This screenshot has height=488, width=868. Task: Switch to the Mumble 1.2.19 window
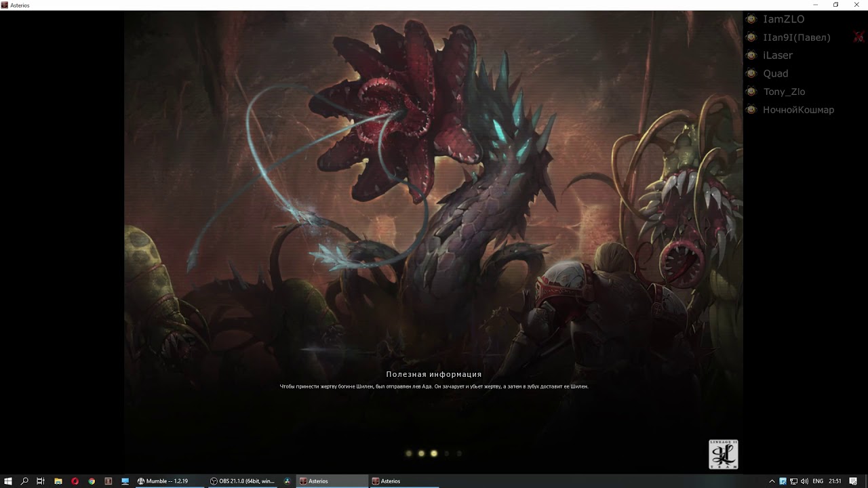(x=170, y=481)
